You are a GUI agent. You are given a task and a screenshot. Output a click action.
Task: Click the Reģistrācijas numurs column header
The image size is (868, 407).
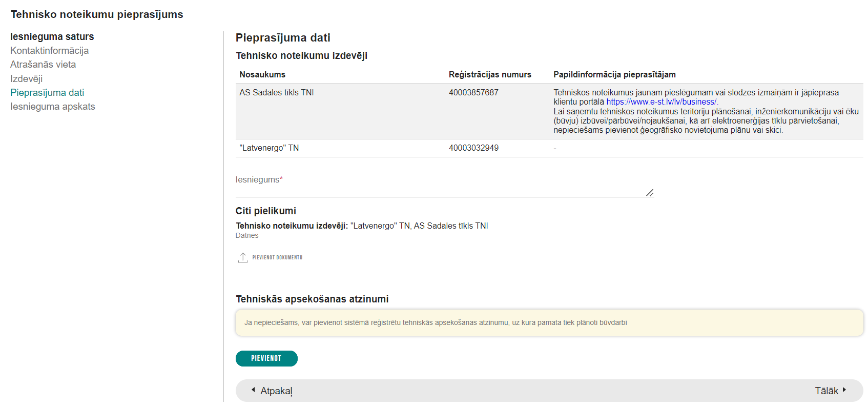pos(490,74)
